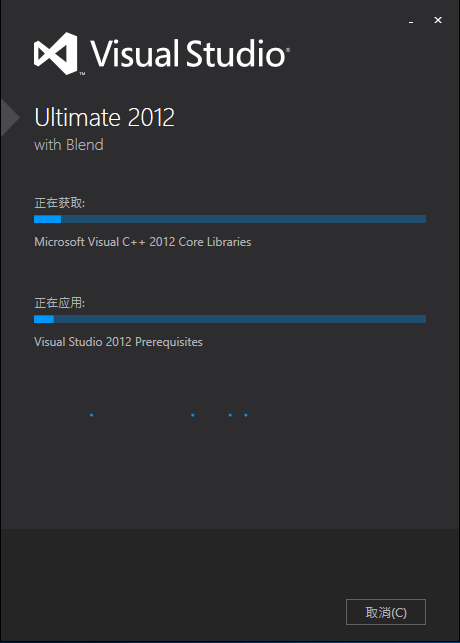Click the Ultimate 2012 edition heading

coord(105,117)
